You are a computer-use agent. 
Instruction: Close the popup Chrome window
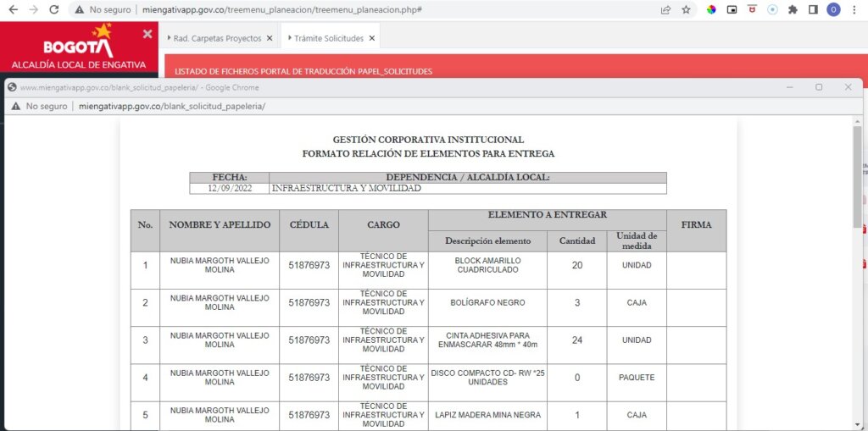pos(848,87)
